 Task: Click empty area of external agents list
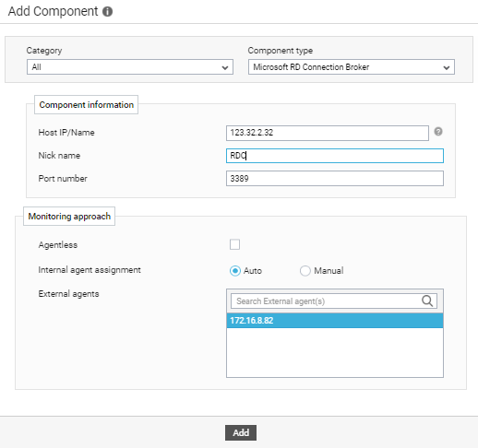(335, 352)
